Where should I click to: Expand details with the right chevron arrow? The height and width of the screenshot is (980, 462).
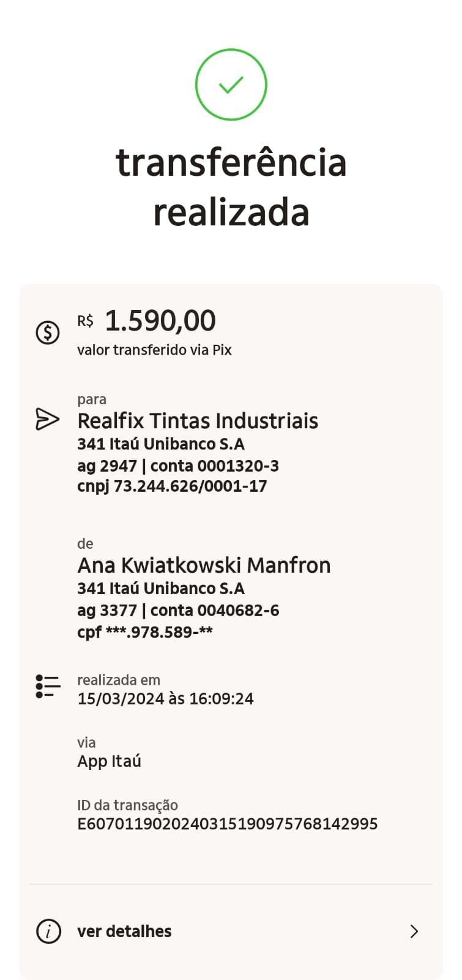coord(414,932)
